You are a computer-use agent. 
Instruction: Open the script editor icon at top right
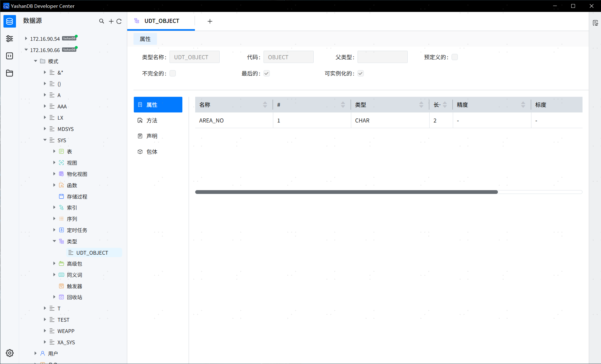click(596, 23)
